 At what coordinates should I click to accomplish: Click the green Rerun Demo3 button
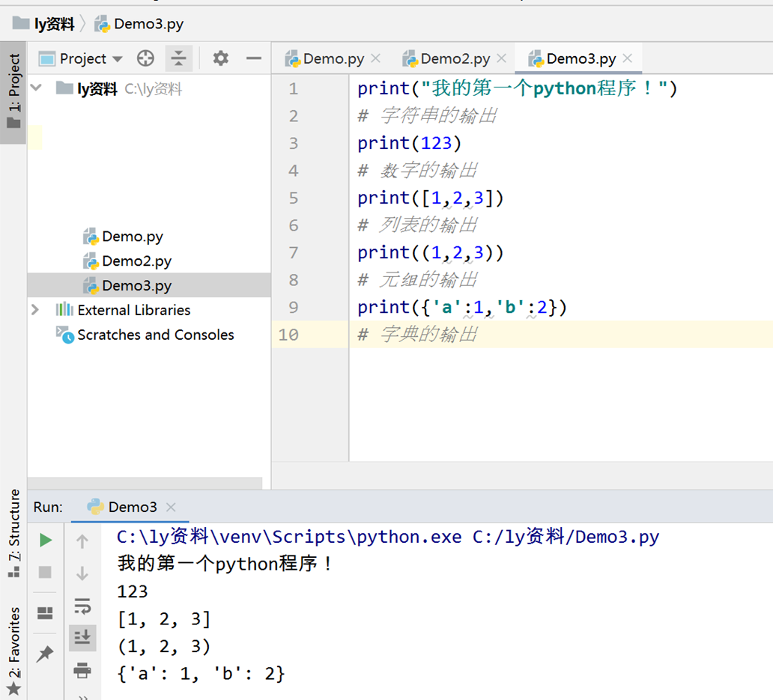[x=46, y=540]
